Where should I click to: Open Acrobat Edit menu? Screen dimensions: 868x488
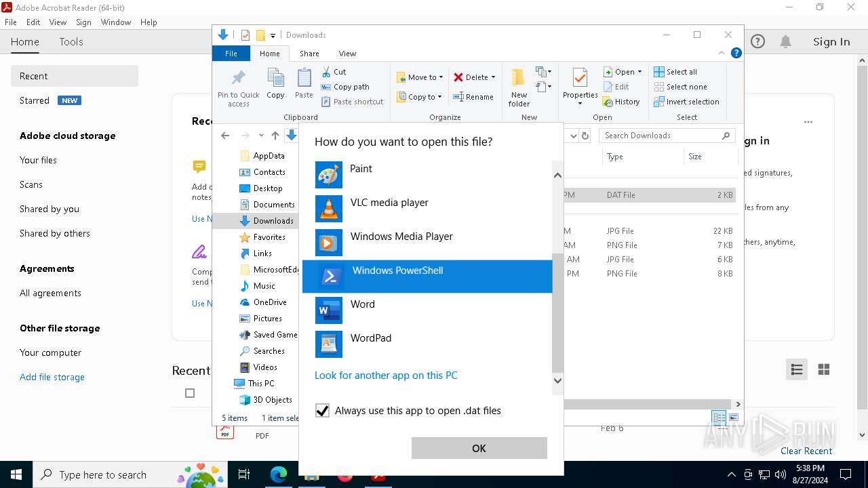[x=33, y=22]
